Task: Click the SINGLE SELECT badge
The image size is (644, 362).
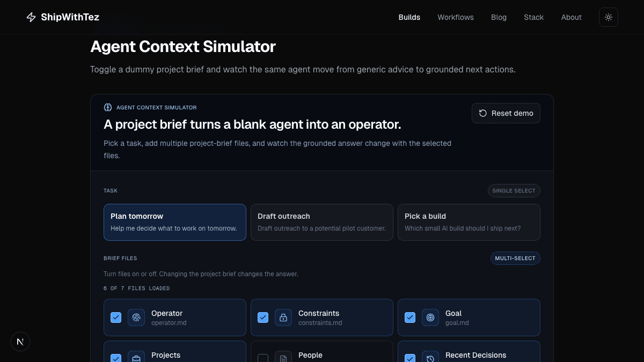Action: coord(514,190)
